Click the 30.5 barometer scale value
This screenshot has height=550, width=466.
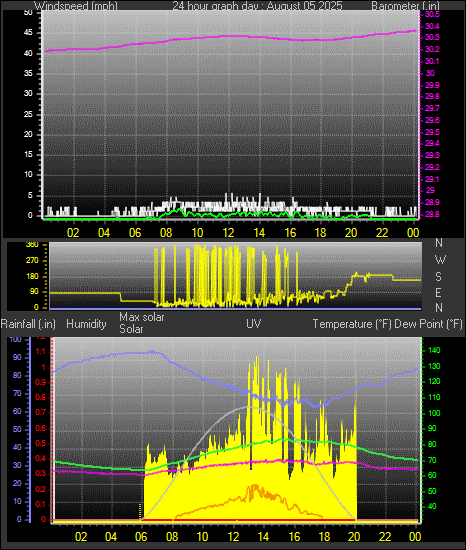[432, 14]
